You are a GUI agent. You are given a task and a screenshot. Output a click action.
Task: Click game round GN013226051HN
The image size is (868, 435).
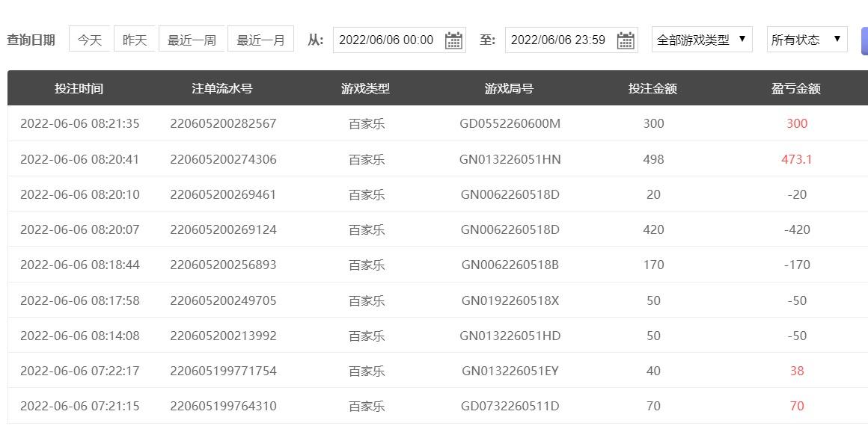click(x=510, y=159)
